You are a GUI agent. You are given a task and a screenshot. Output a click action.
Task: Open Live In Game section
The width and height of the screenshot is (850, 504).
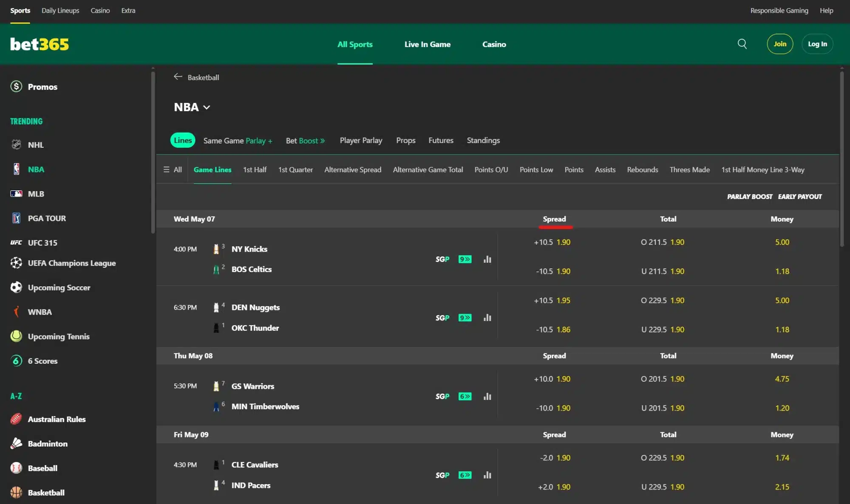tap(428, 44)
